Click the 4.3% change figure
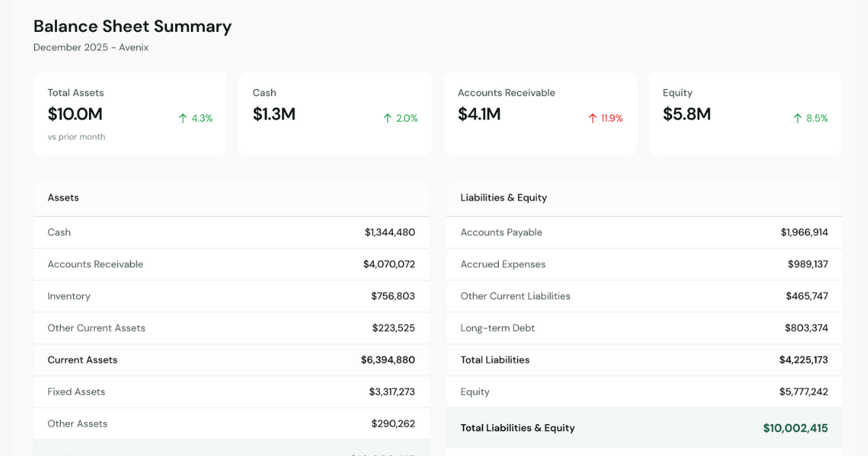The height and width of the screenshot is (456, 868). click(203, 118)
